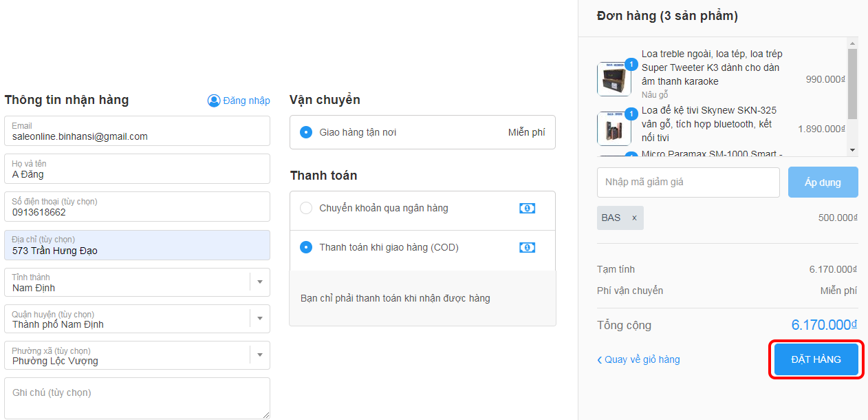
Task: Expand the Tỉnh thành dropdown
Action: [x=260, y=282]
